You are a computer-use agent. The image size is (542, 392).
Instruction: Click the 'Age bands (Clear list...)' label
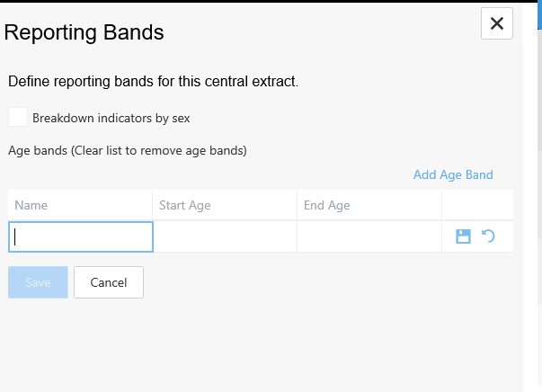coord(127,150)
